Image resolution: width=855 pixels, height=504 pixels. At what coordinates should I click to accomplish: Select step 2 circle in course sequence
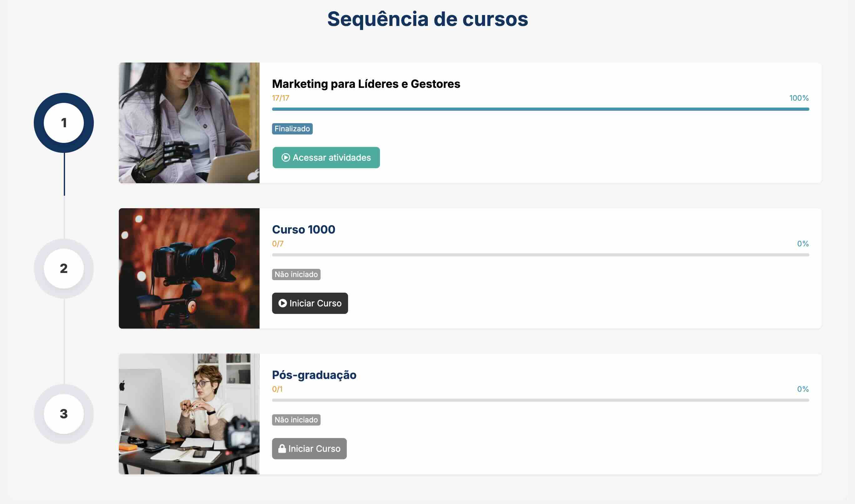coord(64,269)
